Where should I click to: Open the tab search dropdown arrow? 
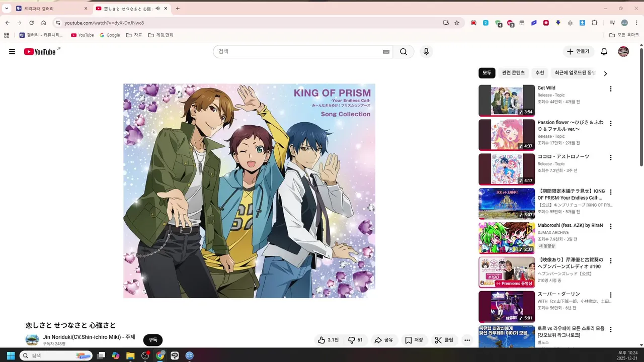tap(7, 9)
